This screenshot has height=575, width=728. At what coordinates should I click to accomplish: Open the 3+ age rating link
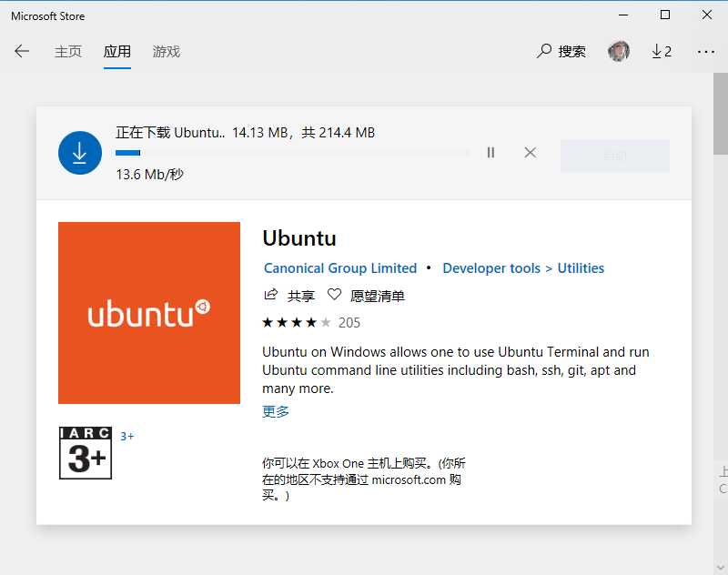(126, 436)
